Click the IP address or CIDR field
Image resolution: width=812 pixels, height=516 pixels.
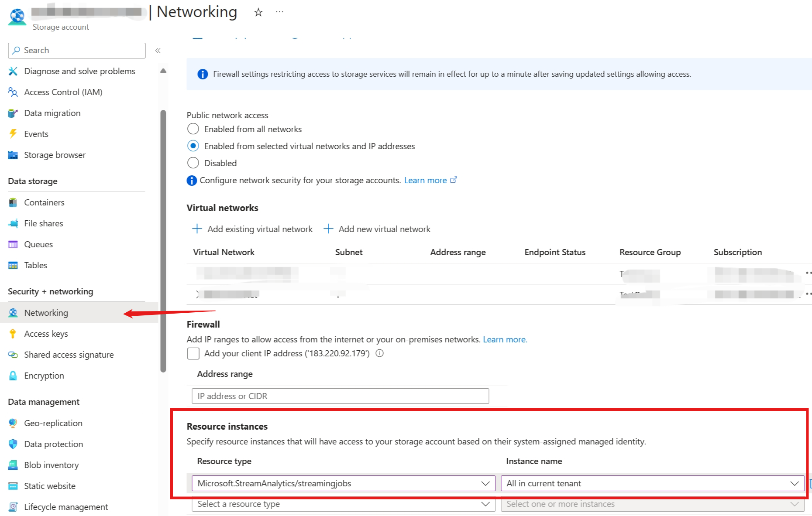(340, 396)
